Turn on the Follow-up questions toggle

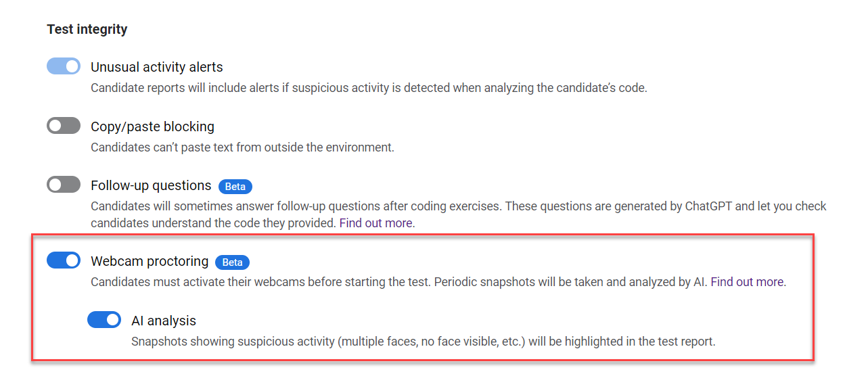coord(64,185)
